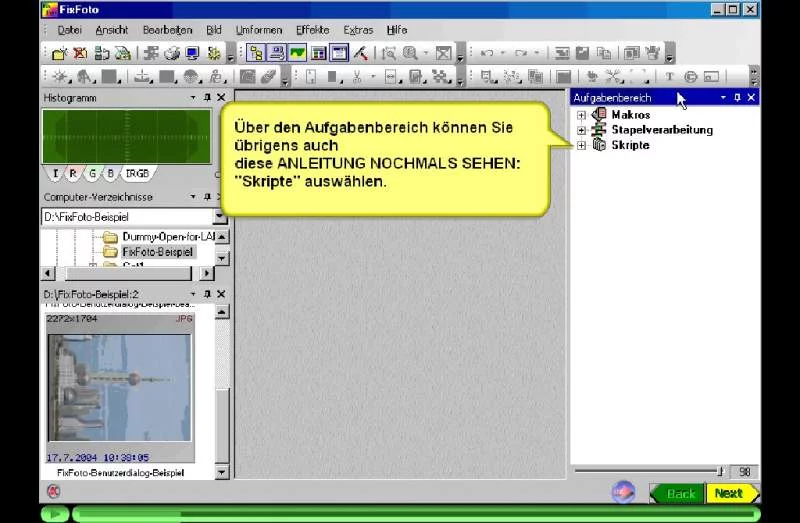Toggle the pin on Computer-Verzeichnisse panel
This screenshot has height=523, width=800.
(207, 196)
